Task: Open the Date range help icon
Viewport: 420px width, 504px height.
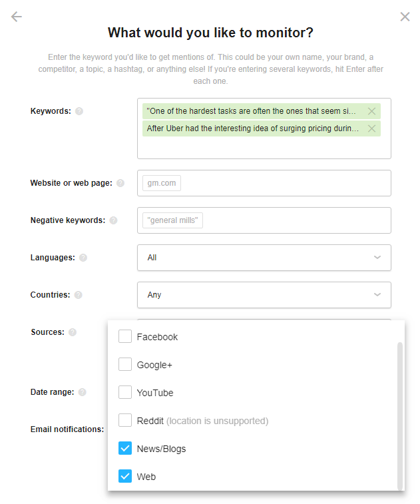Action: click(x=83, y=392)
